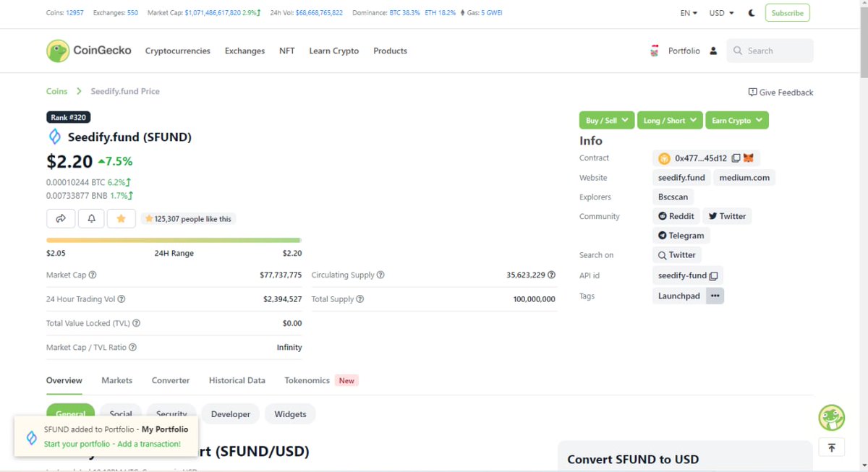Open the Reddit community link
Viewport: 868px width, 472px height.
tap(676, 216)
